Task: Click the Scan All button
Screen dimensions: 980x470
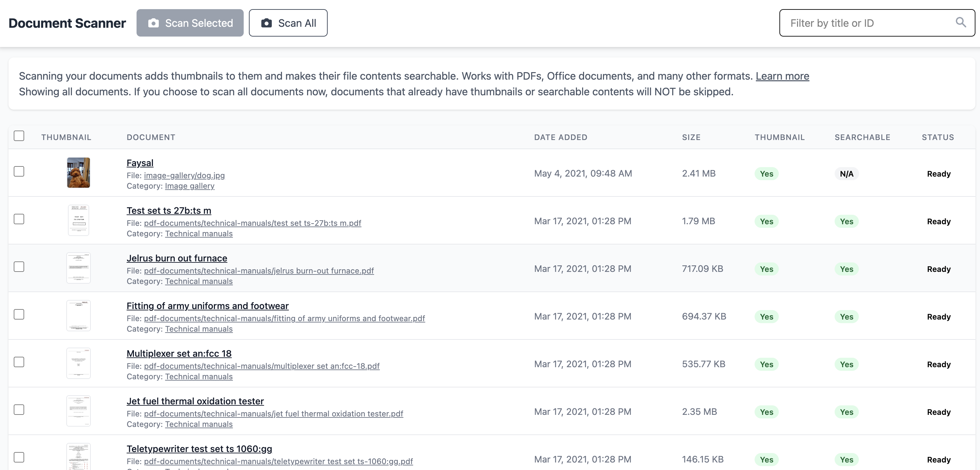Action: [x=288, y=23]
